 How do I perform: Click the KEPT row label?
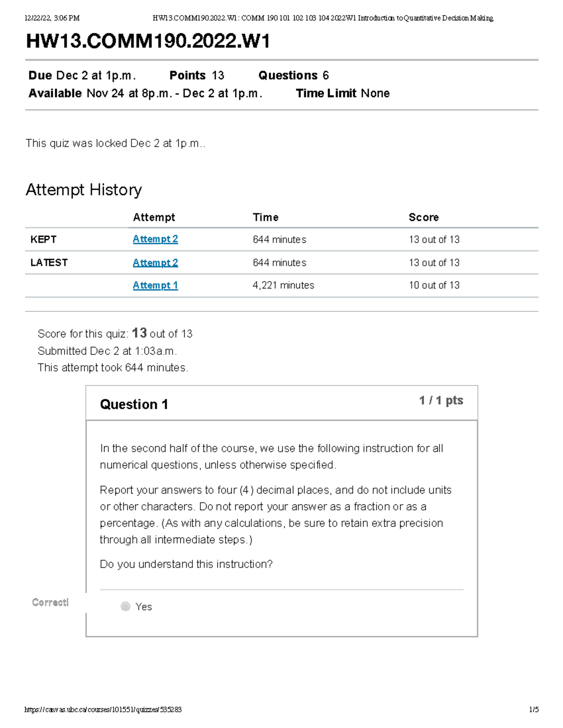pos(43,240)
